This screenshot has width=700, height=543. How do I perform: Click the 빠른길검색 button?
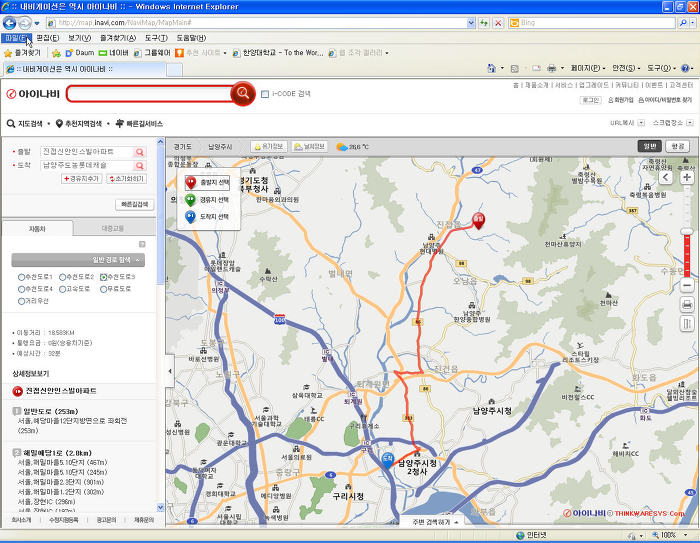pyautogui.click(x=134, y=204)
